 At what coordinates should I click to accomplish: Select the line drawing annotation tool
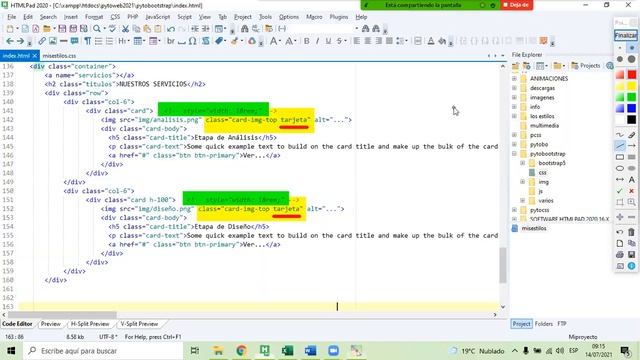[x=620, y=146]
